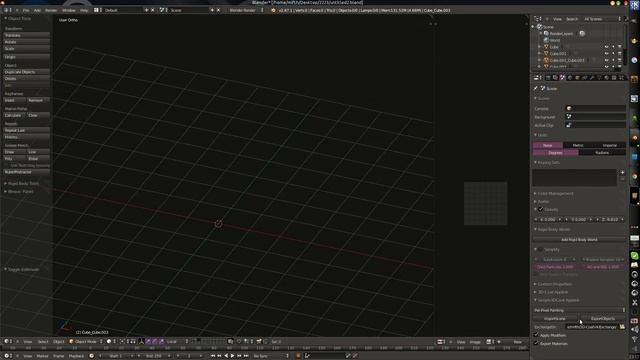Jump to the last frame in timeline
Screen dimensions: 640x360
click(246, 356)
